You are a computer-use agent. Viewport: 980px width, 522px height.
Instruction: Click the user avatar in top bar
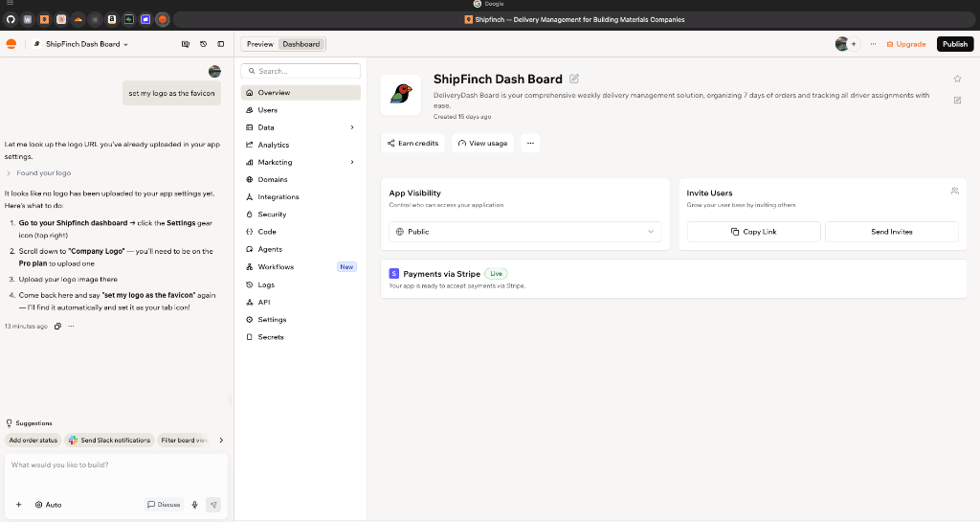point(842,44)
